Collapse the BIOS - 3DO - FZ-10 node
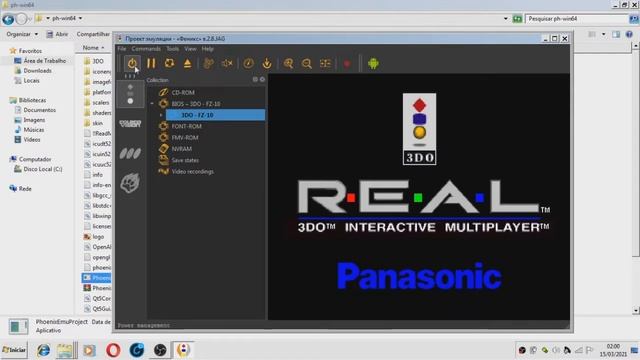 click(152, 104)
